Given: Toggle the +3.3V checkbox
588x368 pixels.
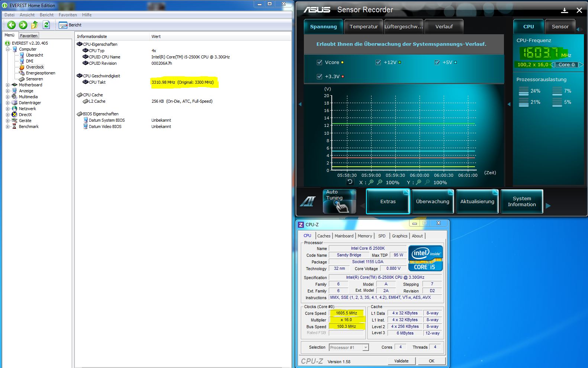Looking at the screenshot, I should point(319,76).
